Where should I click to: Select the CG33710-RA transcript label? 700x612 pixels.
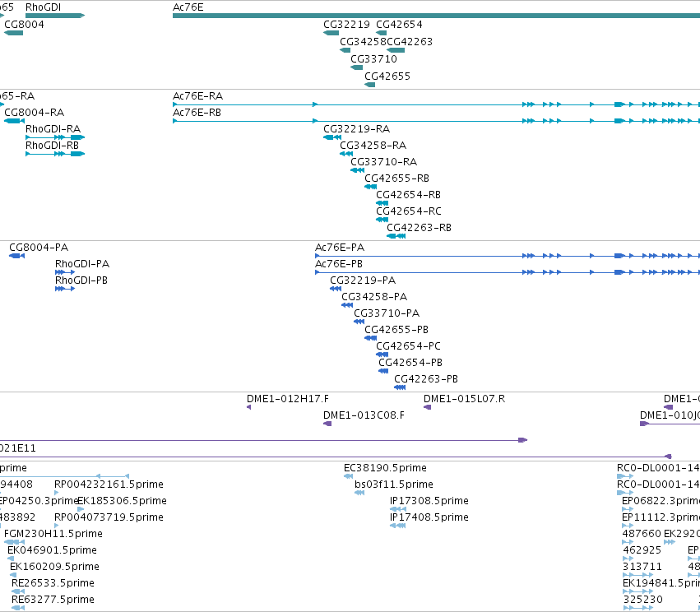coord(384,162)
